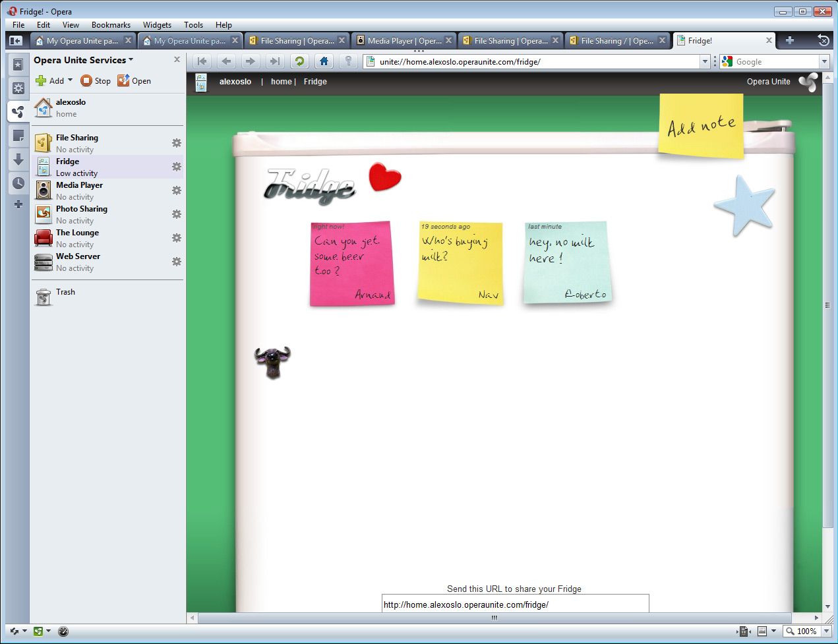Screen dimensions: 838x644
Task: Toggle the panel sidebar button left of tabs
Action: click(x=15, y=41)
